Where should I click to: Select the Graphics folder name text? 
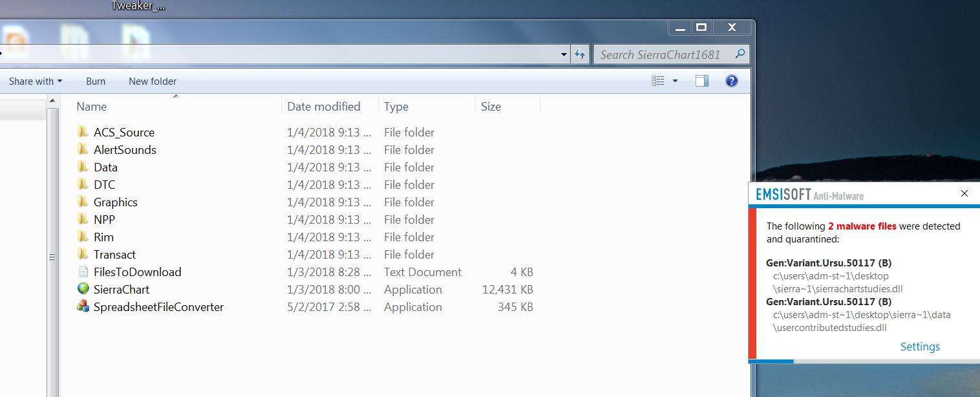click(116, 202)
